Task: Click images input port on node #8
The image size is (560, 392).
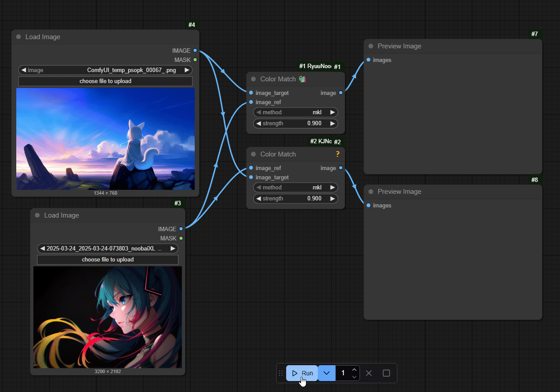Action: pos(368,205)
